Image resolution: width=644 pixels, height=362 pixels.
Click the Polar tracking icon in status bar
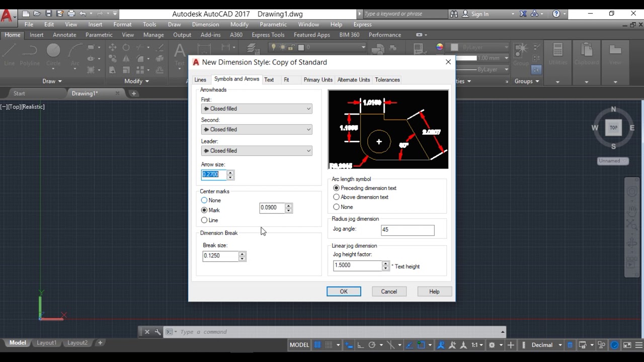click(x=372, y=345)
